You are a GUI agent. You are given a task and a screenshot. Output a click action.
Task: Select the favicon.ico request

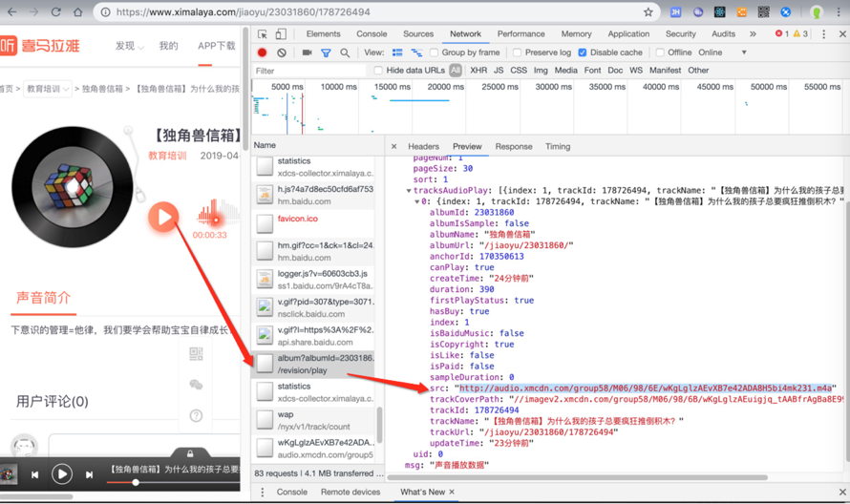point(313,223)
